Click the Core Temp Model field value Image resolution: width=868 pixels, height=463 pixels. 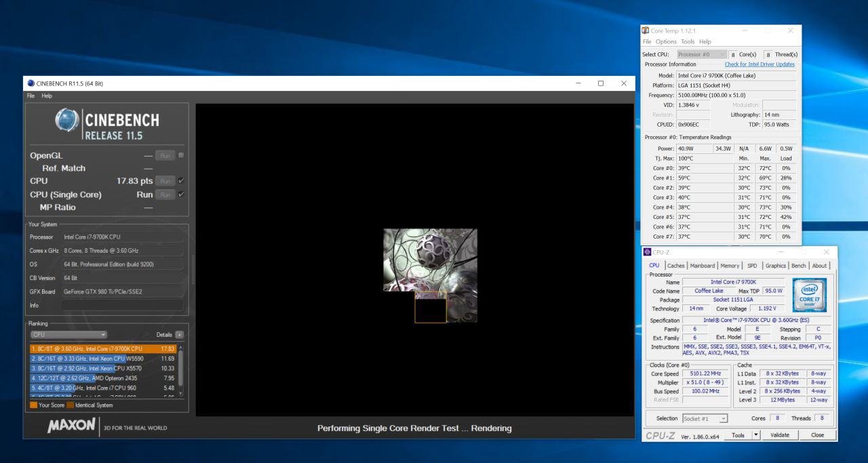click(736, 75)
